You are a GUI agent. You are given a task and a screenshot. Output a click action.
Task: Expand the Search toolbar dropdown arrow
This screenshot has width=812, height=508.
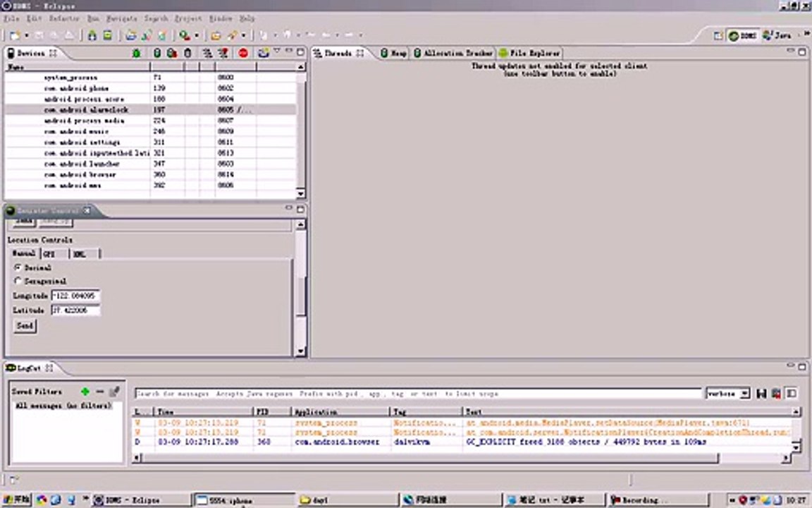[243, 35]
